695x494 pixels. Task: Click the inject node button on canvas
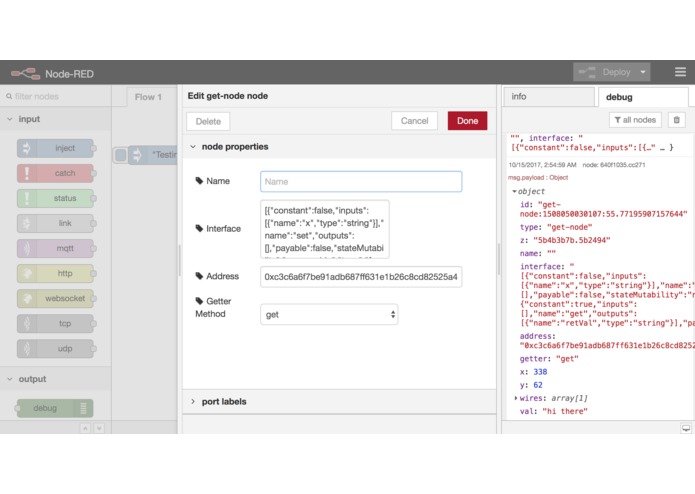[x=121, y=155]
